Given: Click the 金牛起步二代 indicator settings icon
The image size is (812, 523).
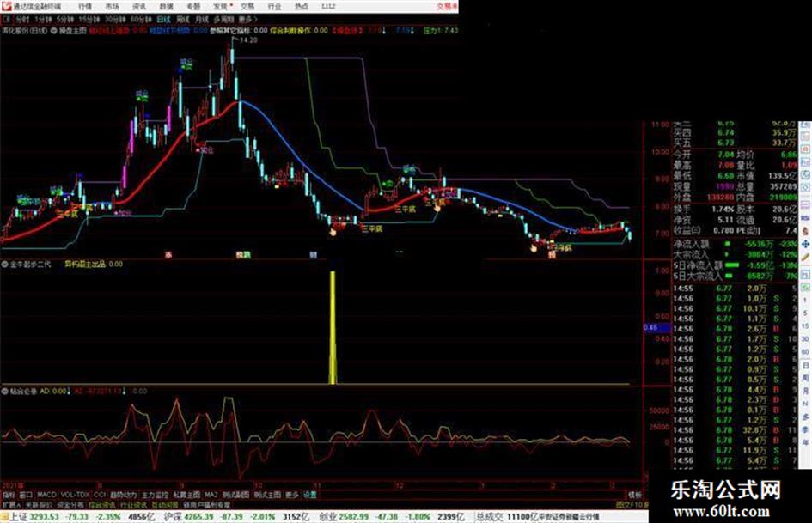Looking at the screenshot, I should click(x=4, y=265).
